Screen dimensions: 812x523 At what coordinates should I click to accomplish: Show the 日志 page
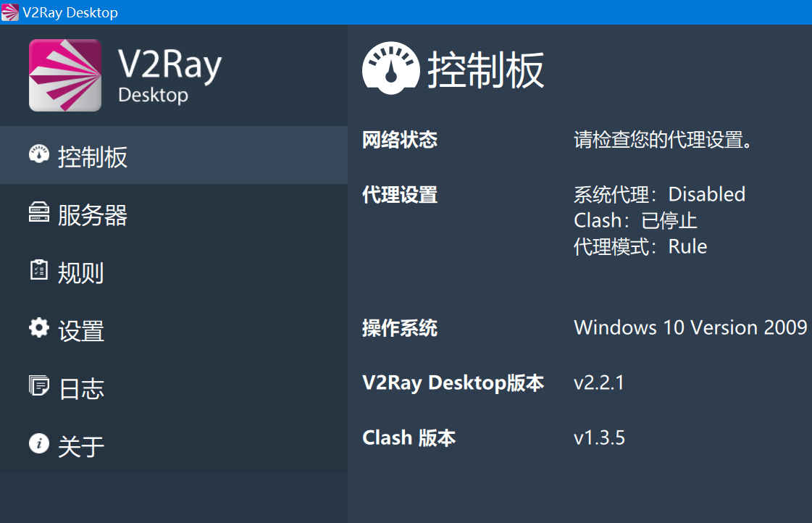point(81,389)
